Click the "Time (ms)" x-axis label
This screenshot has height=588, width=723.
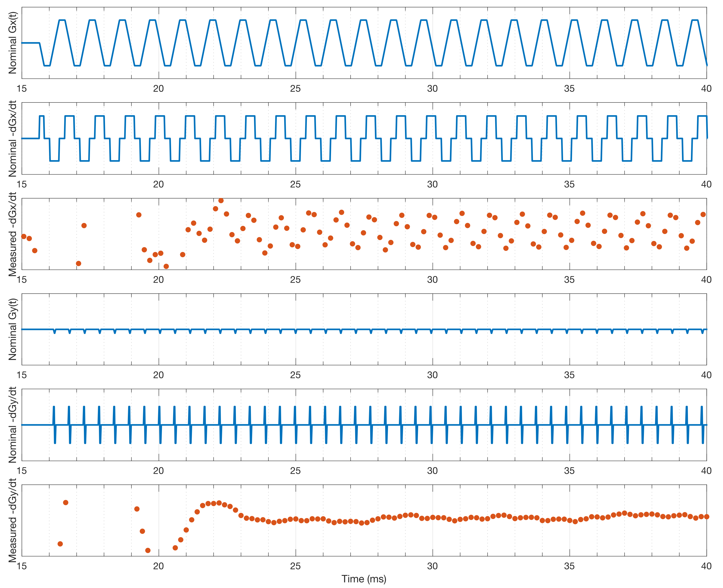point(364,579)
